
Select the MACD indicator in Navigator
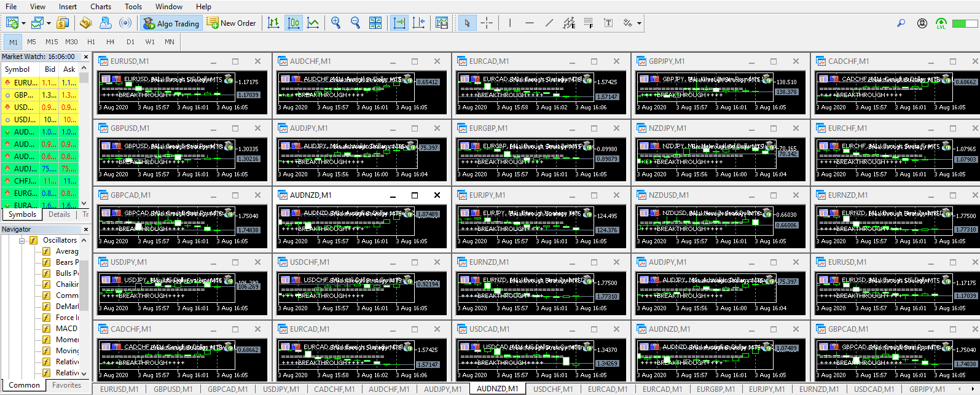[66, 329]
